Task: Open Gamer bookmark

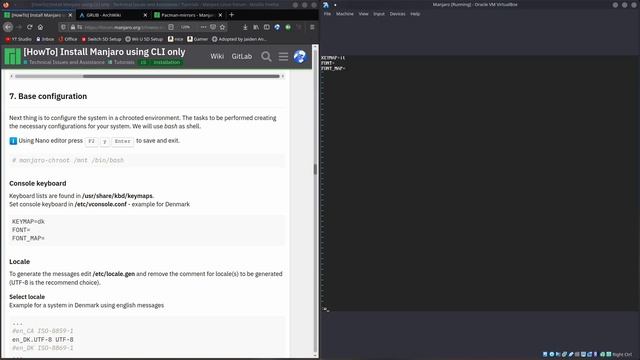Action: tap(198, 39)
